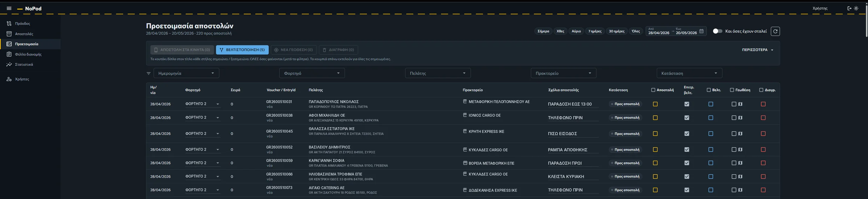Open the calendar icon in the date range field

pyautogui.click(x=701, y=31)
